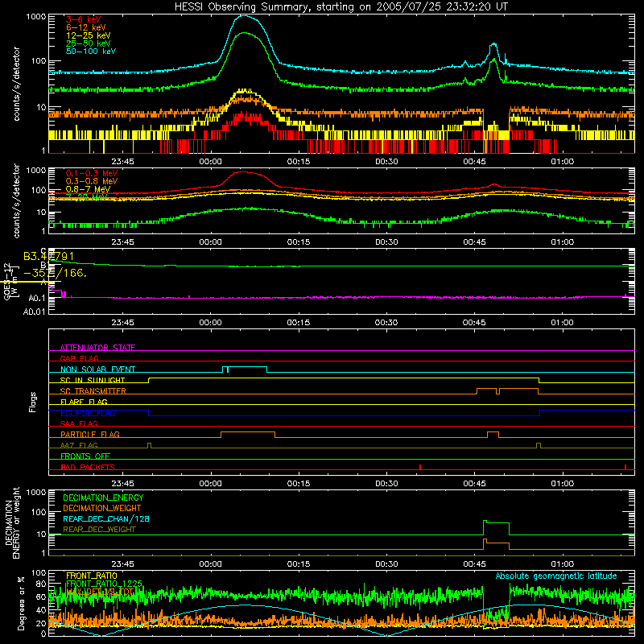This screenshot has width=644, height=644.
Task: Click the 'A0.1' GOES axis tick label
Action: pos(37,297)
